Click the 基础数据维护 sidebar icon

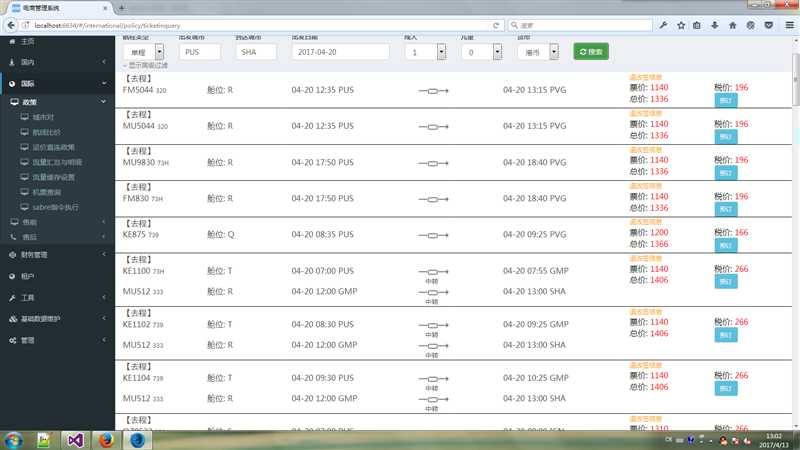(13, 319)
